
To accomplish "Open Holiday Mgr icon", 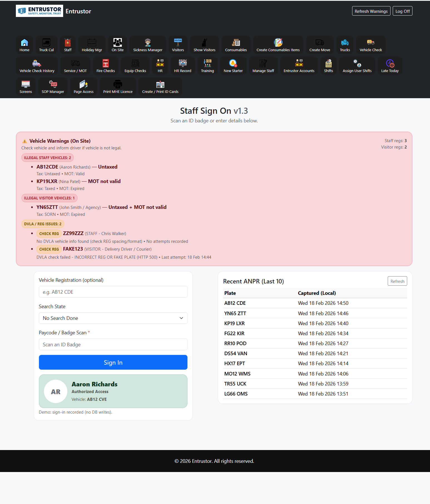I will pos(92,45).
